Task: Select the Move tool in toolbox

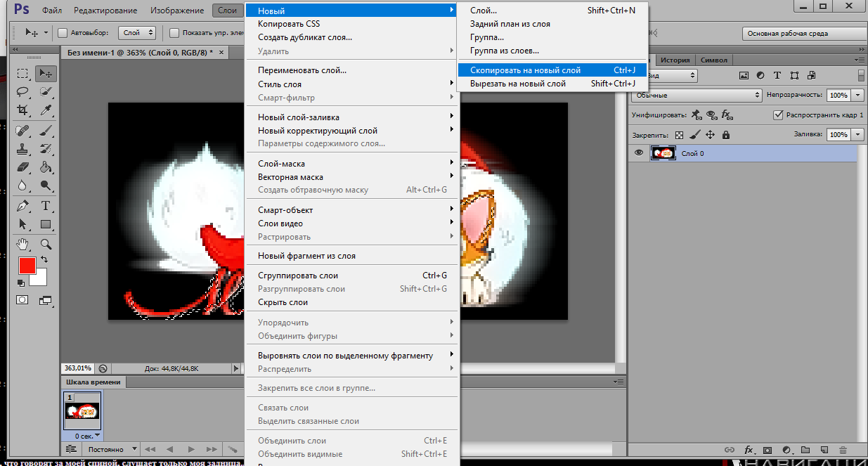Action: click(46, 73)
